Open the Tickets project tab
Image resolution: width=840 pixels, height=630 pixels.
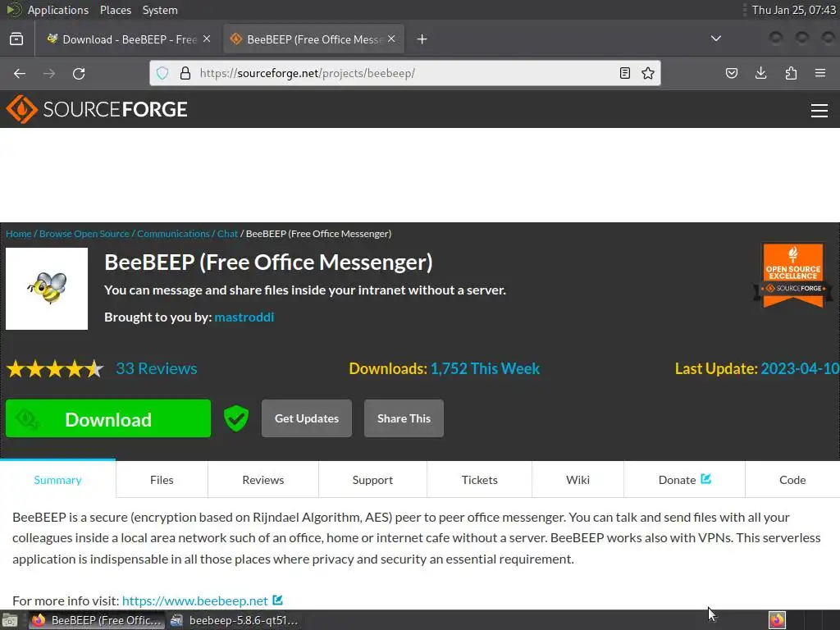point(479,480)
